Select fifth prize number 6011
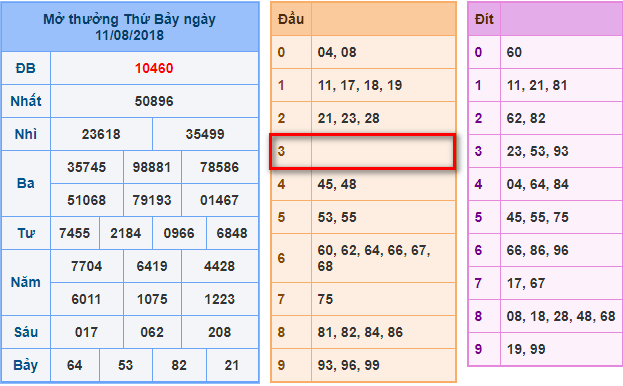The height and width of the screenshot is (386, 623). point(87,299)
